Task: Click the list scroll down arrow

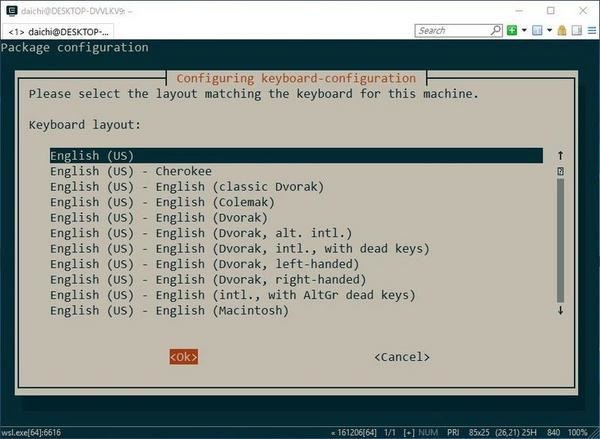Action: (561, 310)
